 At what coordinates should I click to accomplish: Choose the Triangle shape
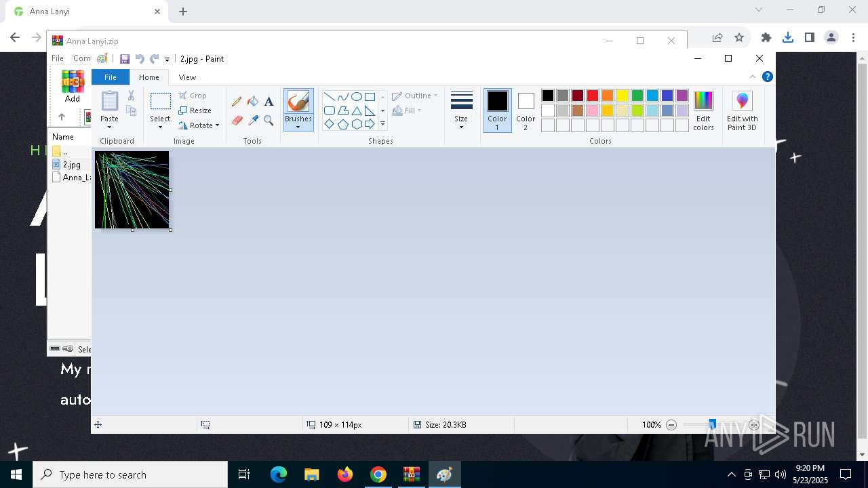coord(357,110)
